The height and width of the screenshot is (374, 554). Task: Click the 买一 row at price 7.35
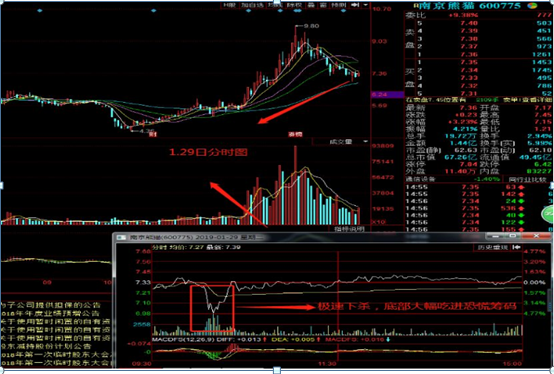(484, 63)
